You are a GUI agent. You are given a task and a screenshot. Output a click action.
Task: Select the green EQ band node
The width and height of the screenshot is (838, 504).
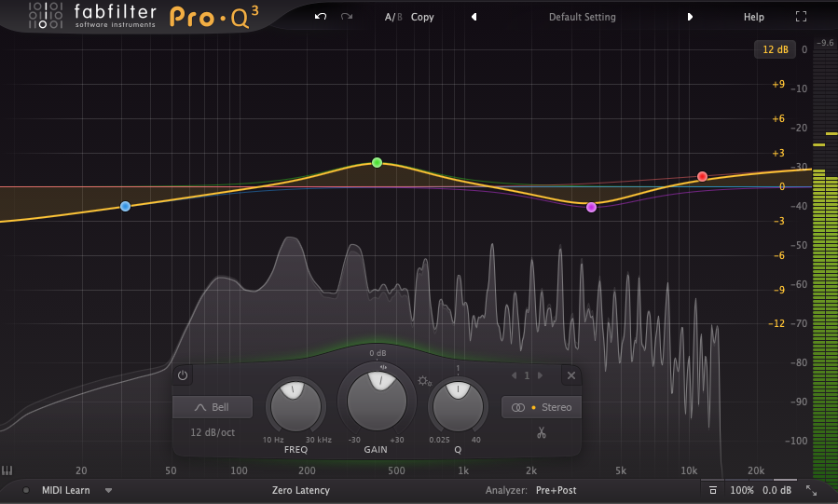(377, 162)
